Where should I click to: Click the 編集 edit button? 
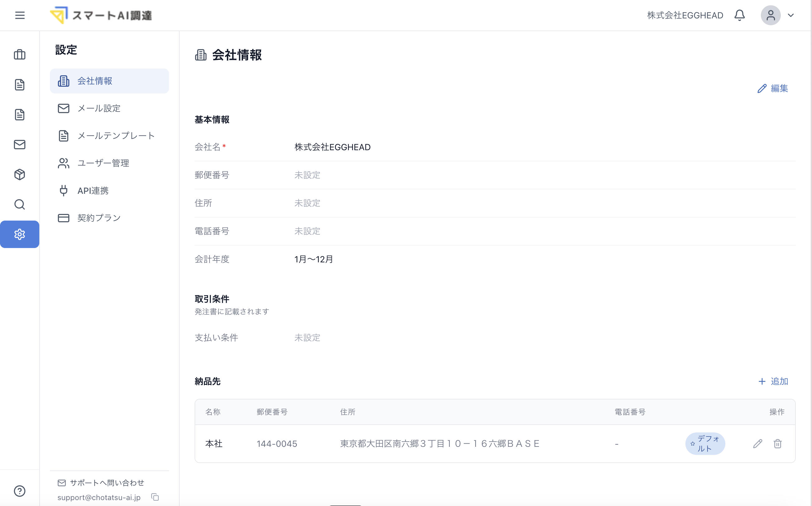[773, 88]
